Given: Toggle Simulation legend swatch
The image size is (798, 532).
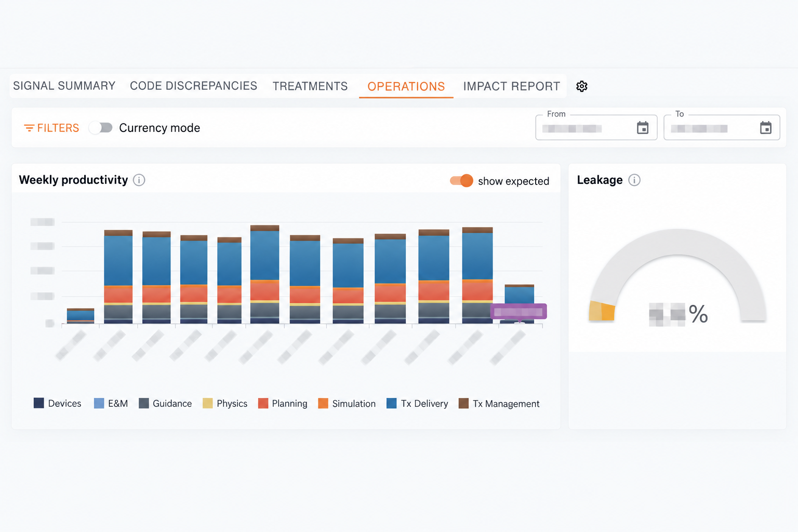Looking at the screenshot, I should pos(323,403).
